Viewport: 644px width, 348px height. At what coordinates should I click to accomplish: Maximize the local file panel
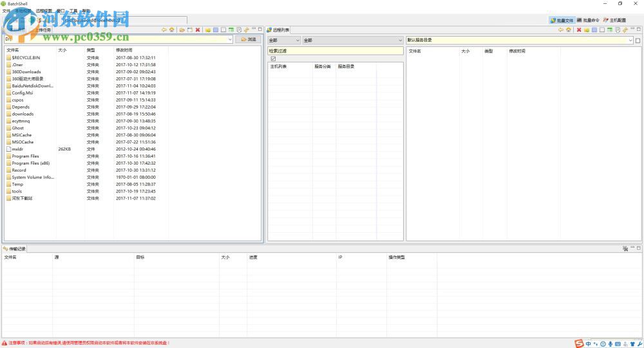pos(260,29)
